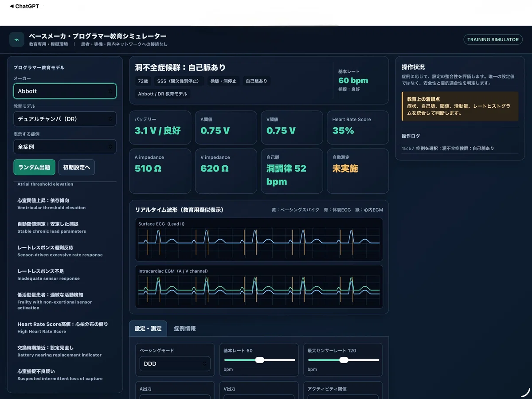This screenshot has width=532, height=399.
Task: Open the 表示する症例 dropdown showing 全症例
Action: (65, 147)
